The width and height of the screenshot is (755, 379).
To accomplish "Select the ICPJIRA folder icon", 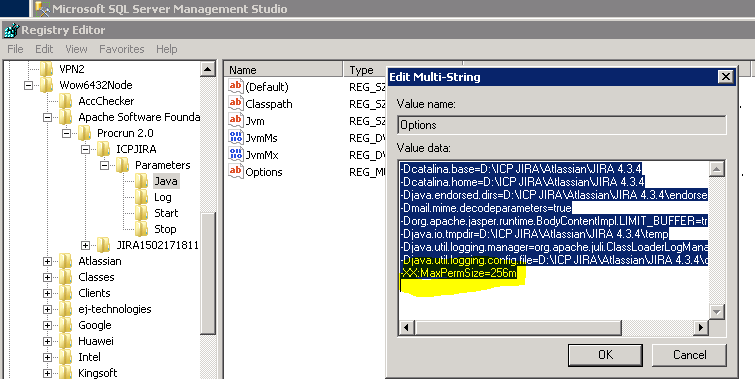I will 104,149.
